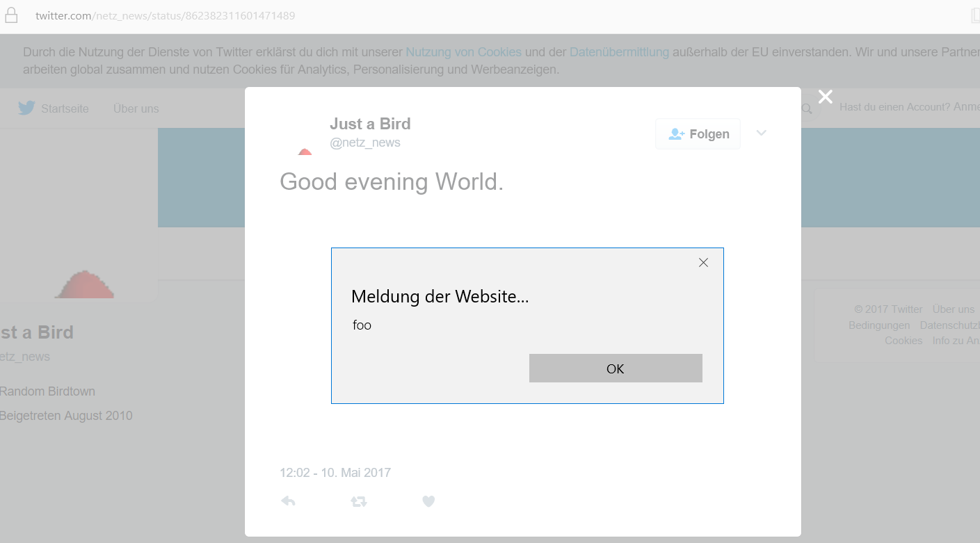Viewport: 980px width, 543px height.
Task: Click the Random Birdtown location text
Action: pyautogui.click(x=47, y=391)
